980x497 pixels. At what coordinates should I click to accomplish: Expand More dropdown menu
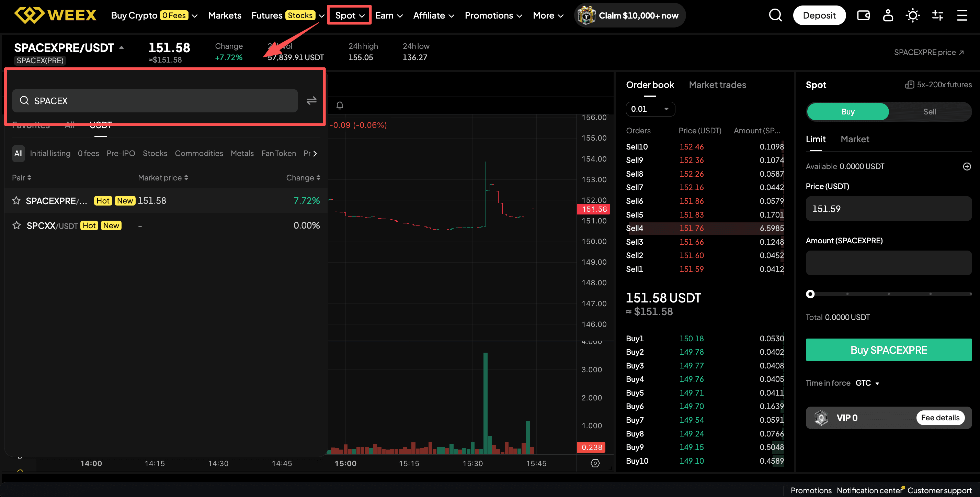coord(548,15)
